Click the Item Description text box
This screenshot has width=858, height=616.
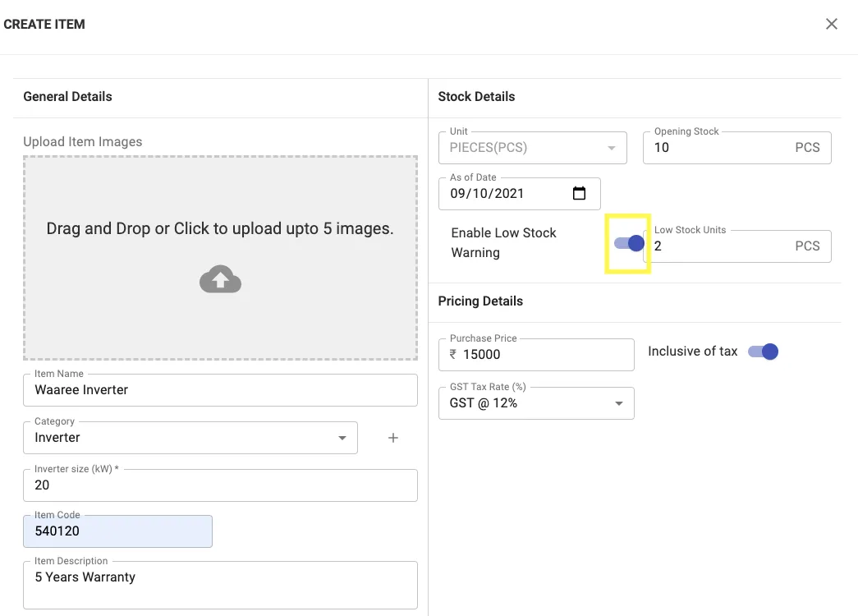point(220,585)
